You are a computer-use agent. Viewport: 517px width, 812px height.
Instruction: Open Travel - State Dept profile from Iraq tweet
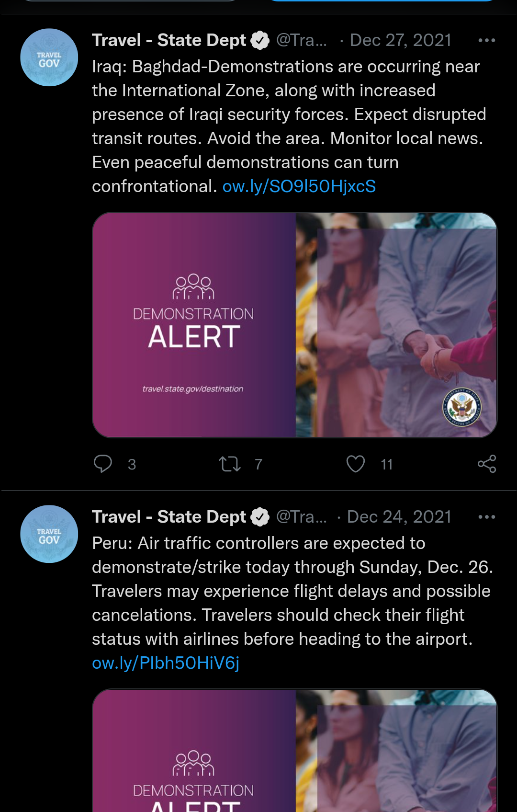(169, 40)
